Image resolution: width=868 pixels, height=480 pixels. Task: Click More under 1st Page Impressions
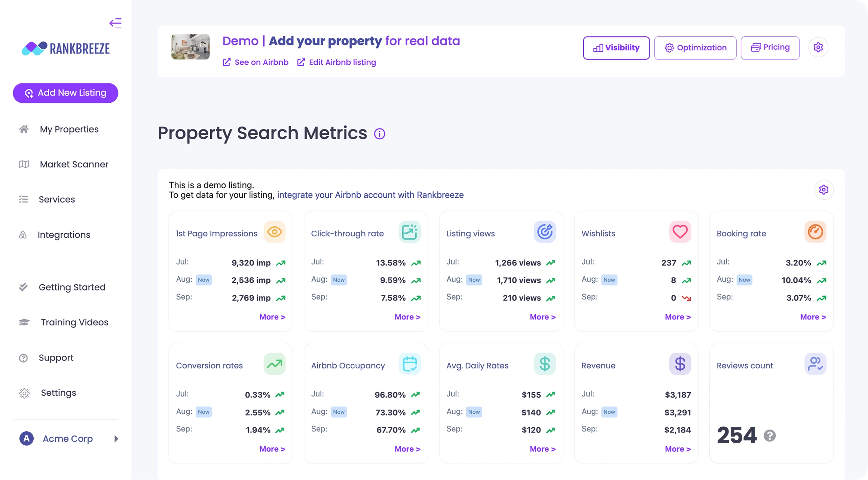click(272, 317)
